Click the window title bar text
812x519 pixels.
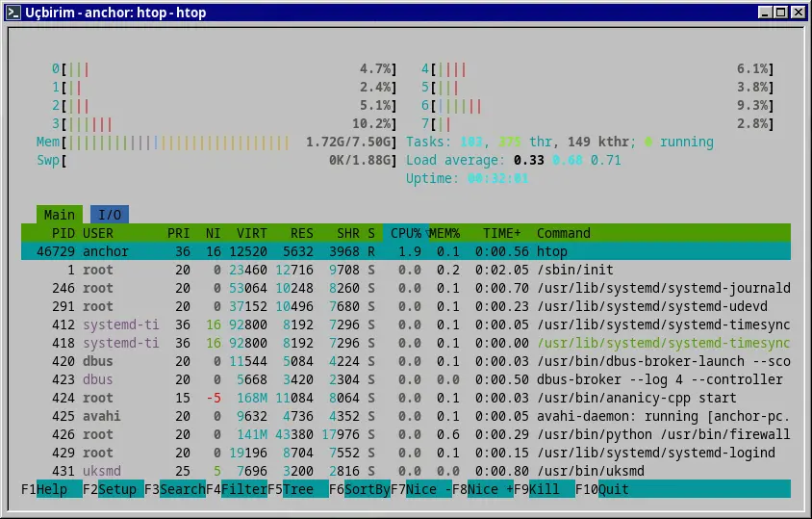click(115, 13)
